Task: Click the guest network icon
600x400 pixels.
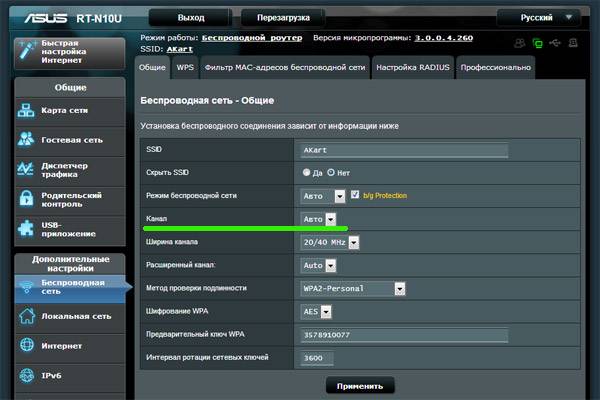Action: [x=26, y=140]
